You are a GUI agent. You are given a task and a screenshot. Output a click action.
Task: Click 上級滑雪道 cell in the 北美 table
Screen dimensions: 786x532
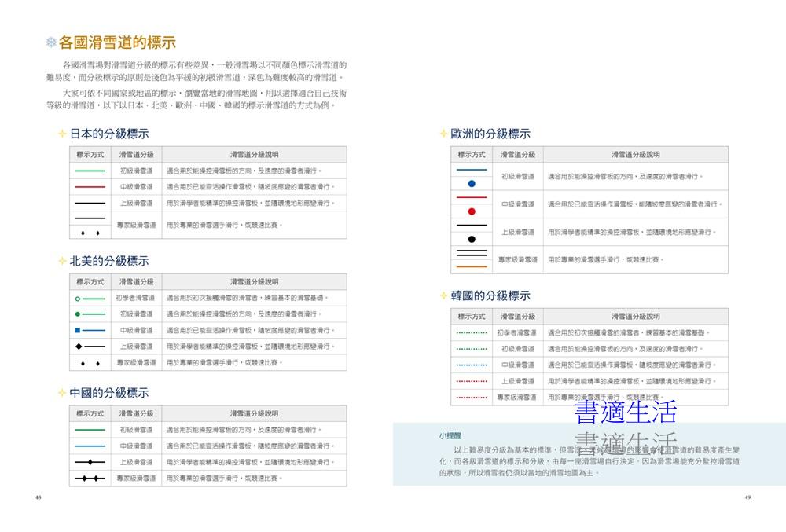pyautogui.click(x=136, y=347)
